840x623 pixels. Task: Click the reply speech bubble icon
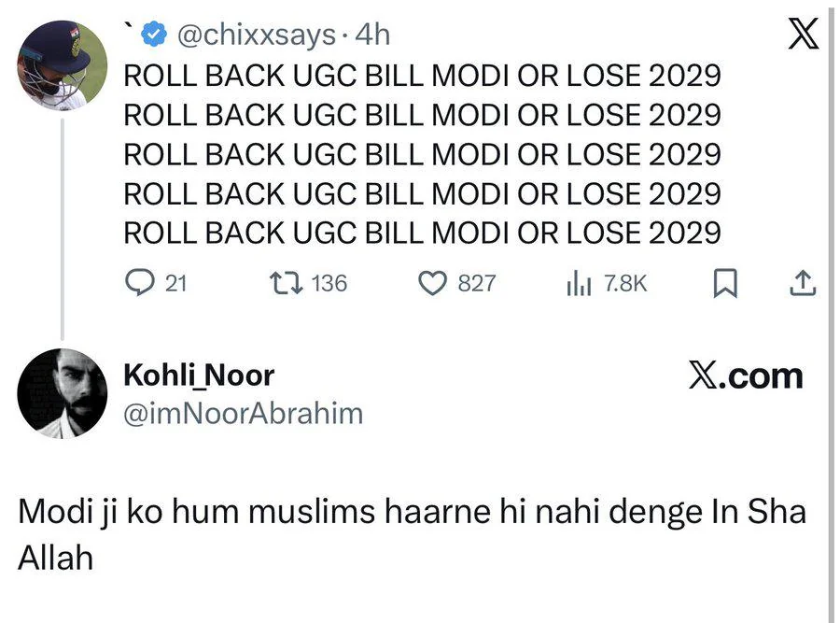(x=140, y=282)
